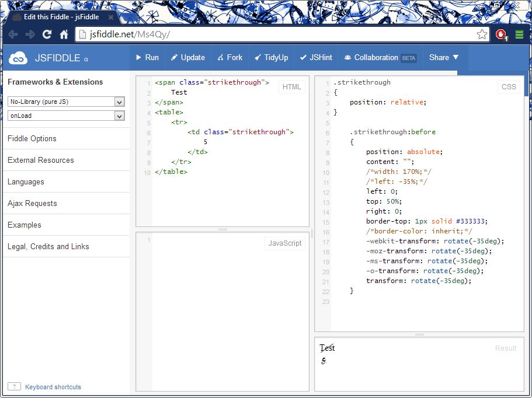Click the commented '/*width: 170%;*/' line

coord(399,172)
